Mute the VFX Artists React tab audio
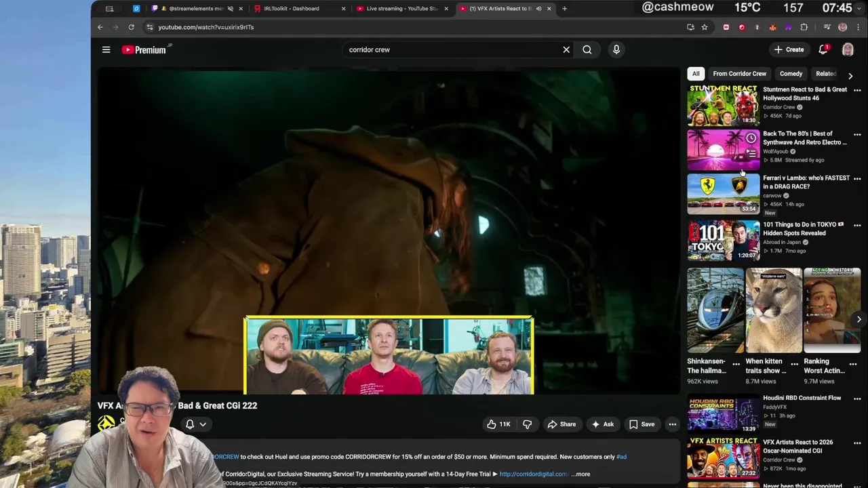Screen dimensions: 868x488 pos(539,9)
